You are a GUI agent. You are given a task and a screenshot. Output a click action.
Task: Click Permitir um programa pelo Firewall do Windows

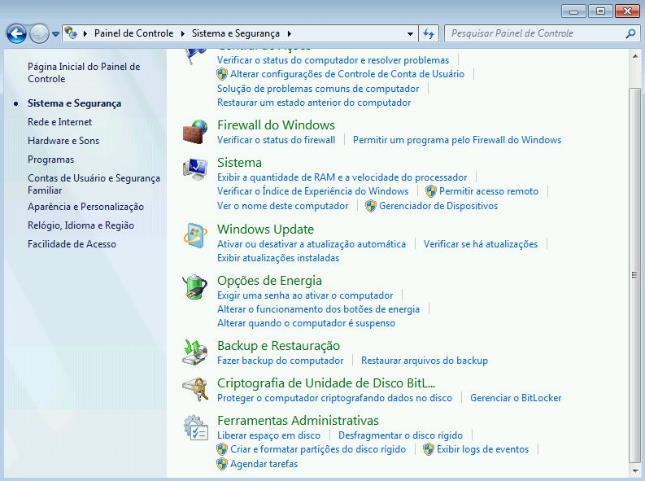coord(457,140)
